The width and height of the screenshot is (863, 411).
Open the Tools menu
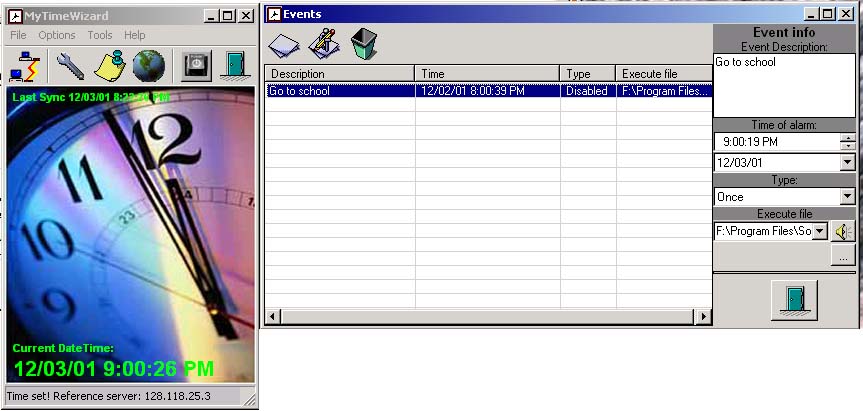click(100, 35)
